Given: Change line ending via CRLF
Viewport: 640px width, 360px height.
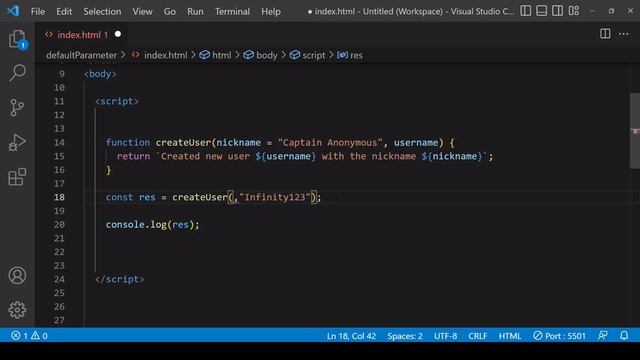Looking at the screenshot, I should pyautogui.click(x=478, y=336).
